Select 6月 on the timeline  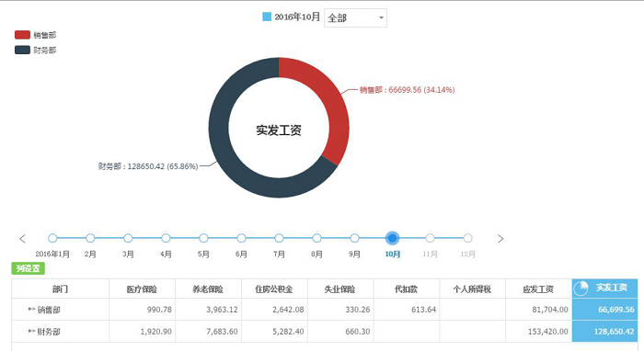point(241,238)
